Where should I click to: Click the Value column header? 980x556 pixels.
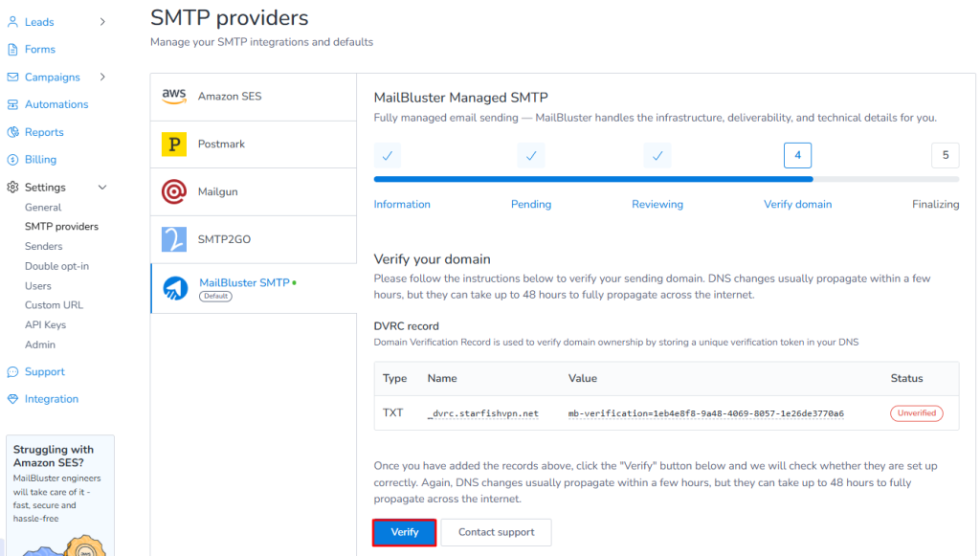[583, 379]
